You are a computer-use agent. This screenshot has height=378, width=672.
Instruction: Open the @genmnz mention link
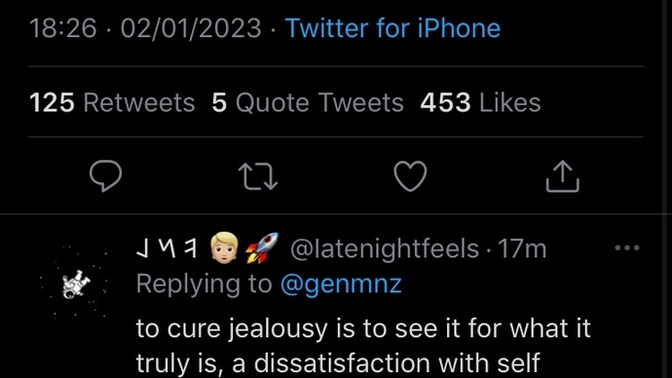tap(341, 284)
